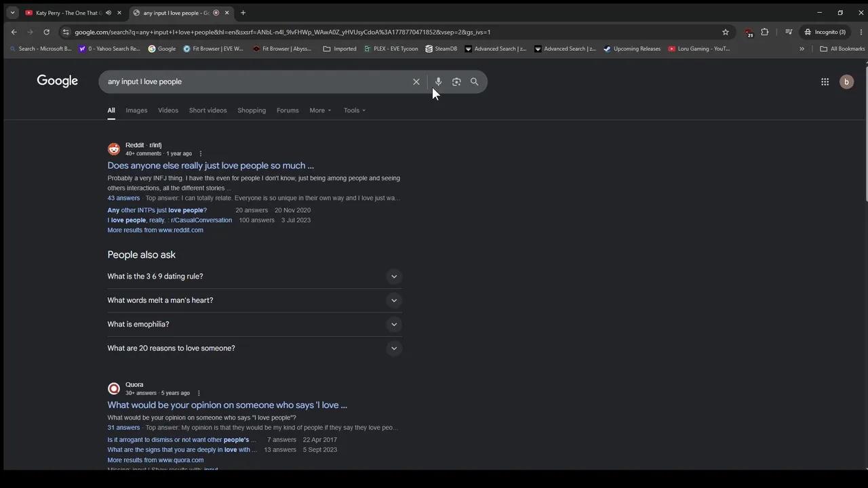
Task: Click the page vertical scrollbar
Action: click(865, 132)
